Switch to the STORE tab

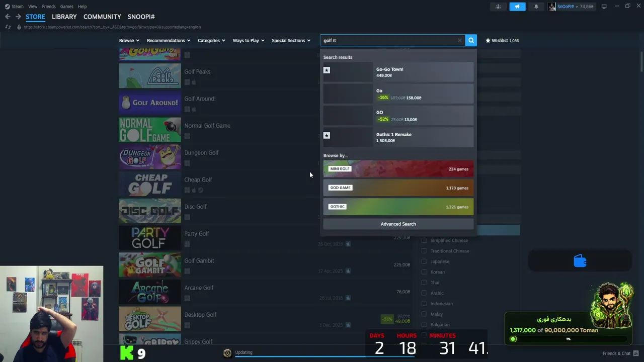click(35, 17)
